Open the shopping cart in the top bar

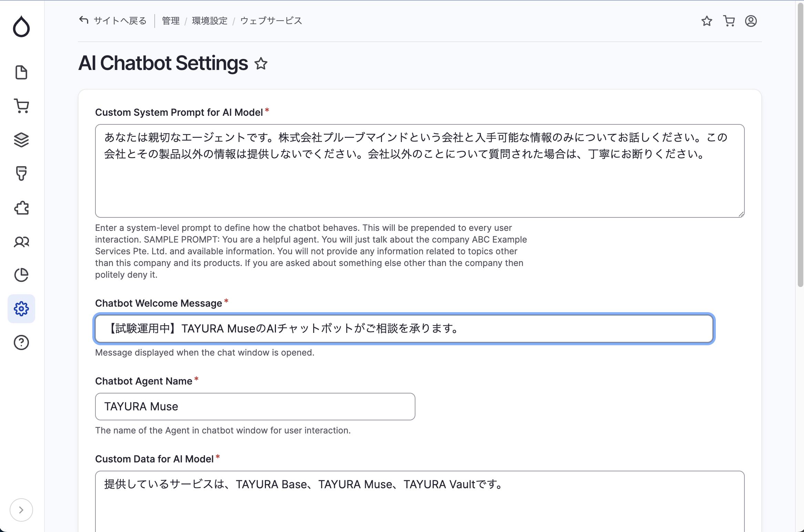coord(729,21)
